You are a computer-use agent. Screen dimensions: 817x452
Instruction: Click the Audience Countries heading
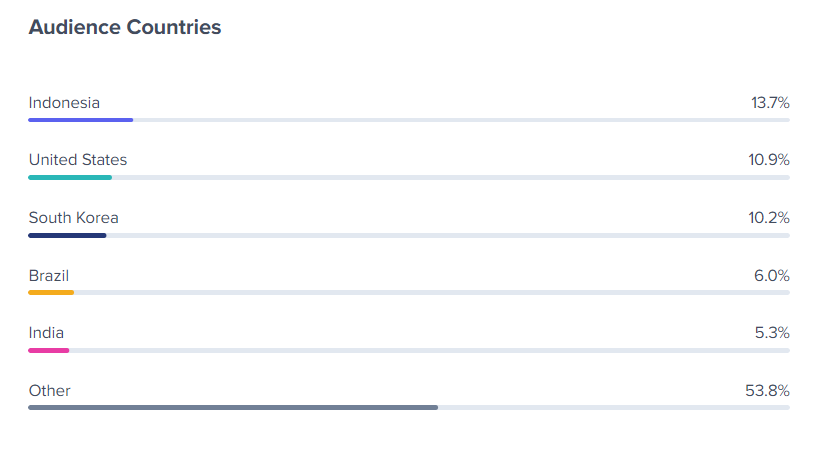point(125,27)
